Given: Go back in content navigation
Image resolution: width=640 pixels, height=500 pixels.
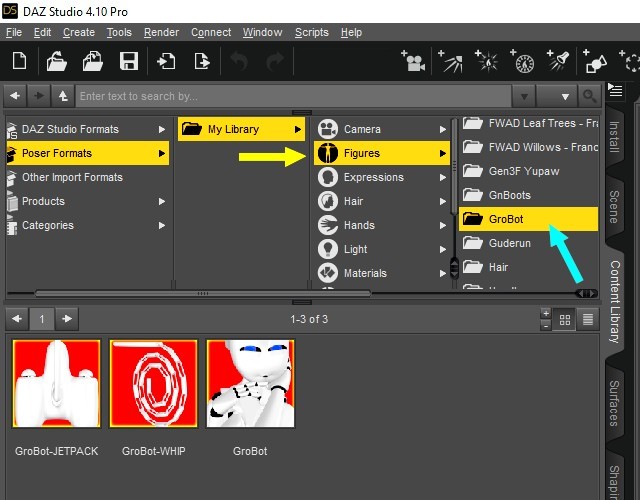Looking at the screenshot, I should click(x=15, y=96).
